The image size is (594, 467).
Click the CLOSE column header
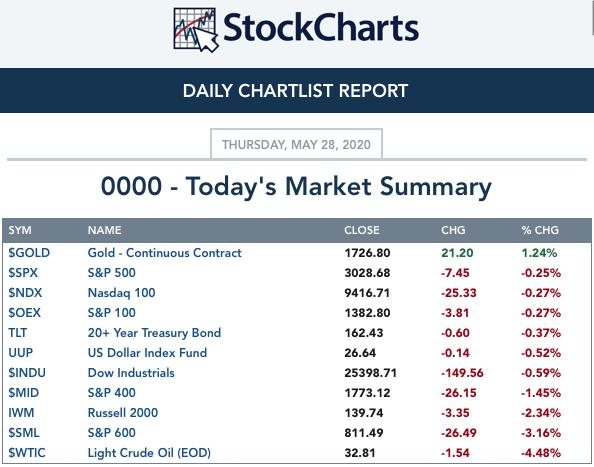pyautogui.click(x=362, y=230)
